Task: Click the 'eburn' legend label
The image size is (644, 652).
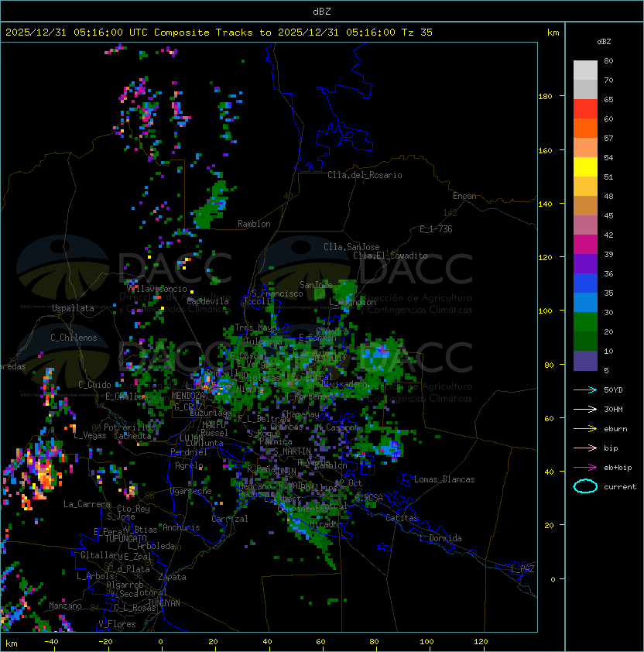Action: click(x=615, y=429)
